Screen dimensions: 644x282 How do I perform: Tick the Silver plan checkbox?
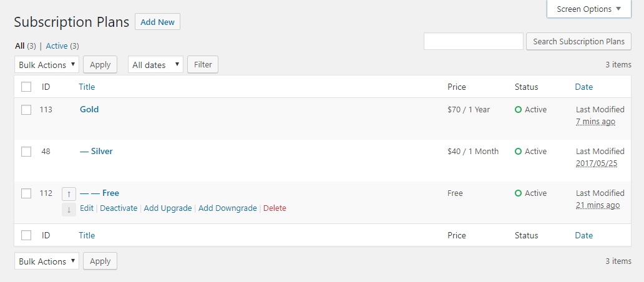[x=26, y=152]
